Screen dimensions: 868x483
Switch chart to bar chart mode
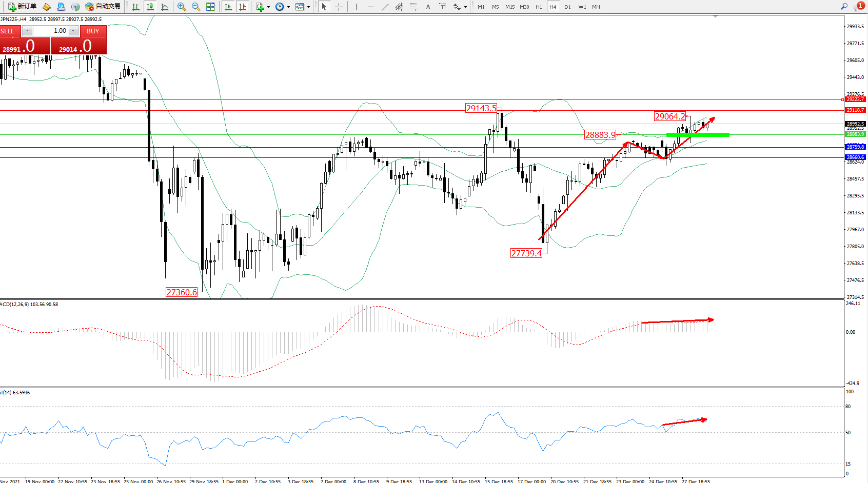click(136, 7)
